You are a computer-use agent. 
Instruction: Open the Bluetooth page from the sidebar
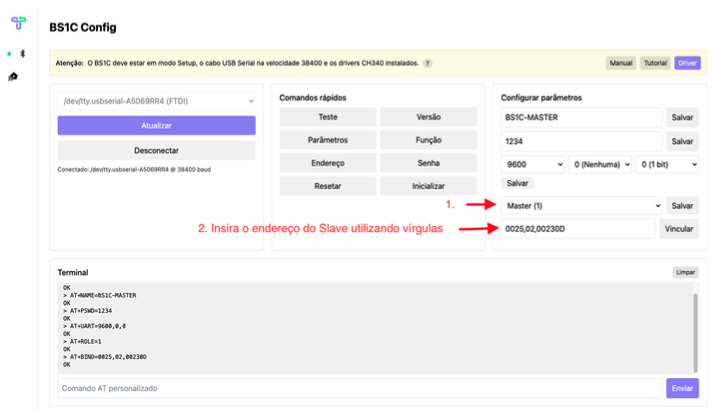click(x=24, y=54)
